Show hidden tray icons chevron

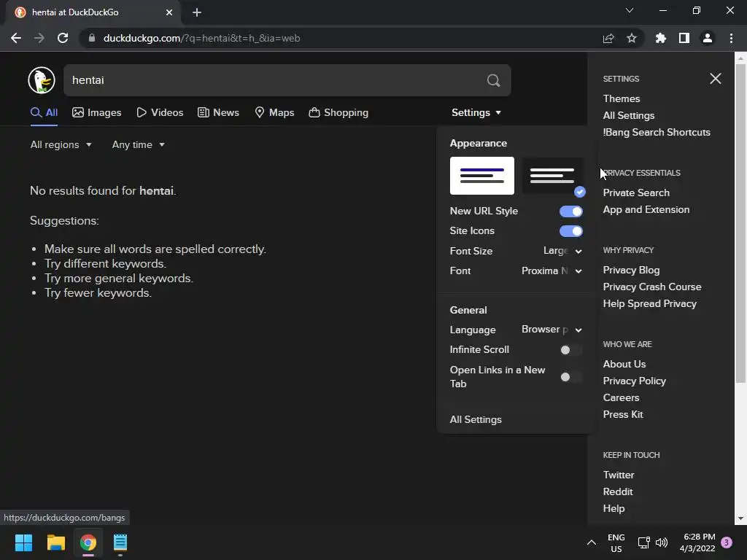591,542
